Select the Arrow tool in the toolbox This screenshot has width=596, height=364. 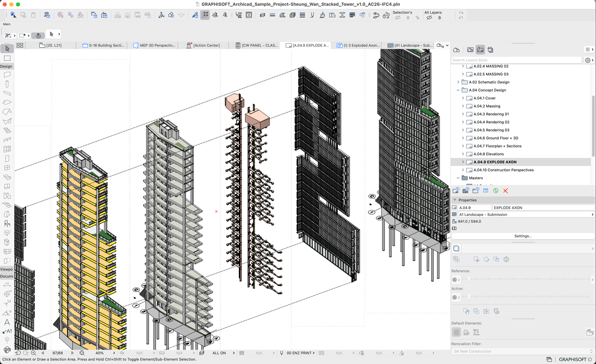7,49
